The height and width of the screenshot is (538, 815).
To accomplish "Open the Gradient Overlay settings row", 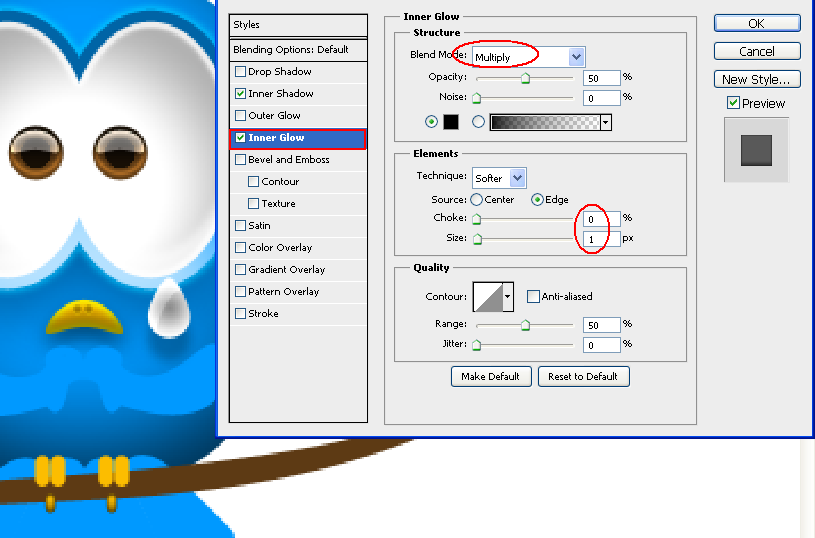I will click(x=298, y=270).
